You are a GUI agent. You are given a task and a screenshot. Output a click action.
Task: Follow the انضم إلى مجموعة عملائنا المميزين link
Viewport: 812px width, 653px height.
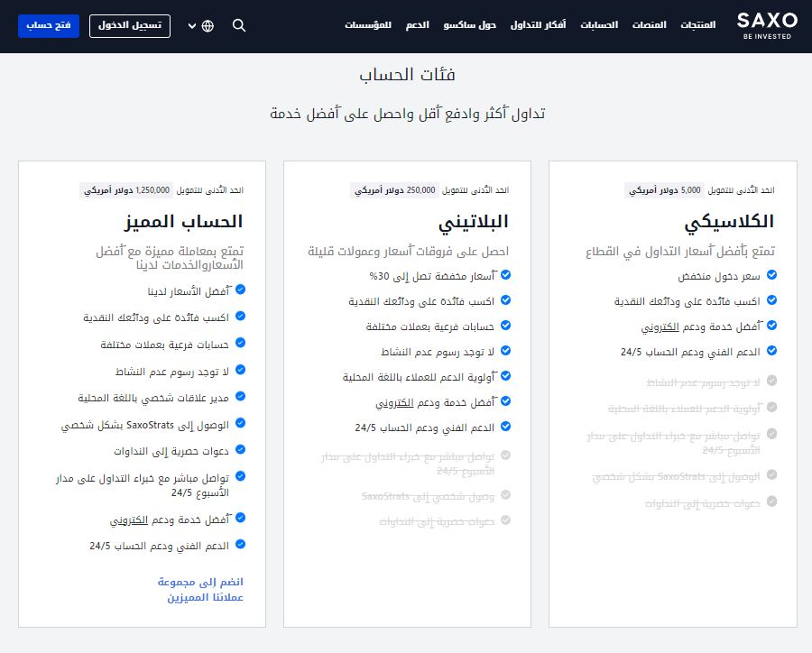click(200, 589)
